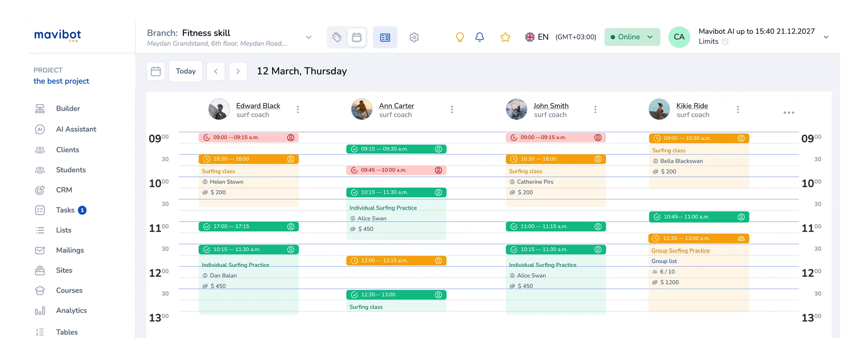This screenshot has height=338, width=868.
Task: Open Courses in the sidebar
Action: [69, 290]
